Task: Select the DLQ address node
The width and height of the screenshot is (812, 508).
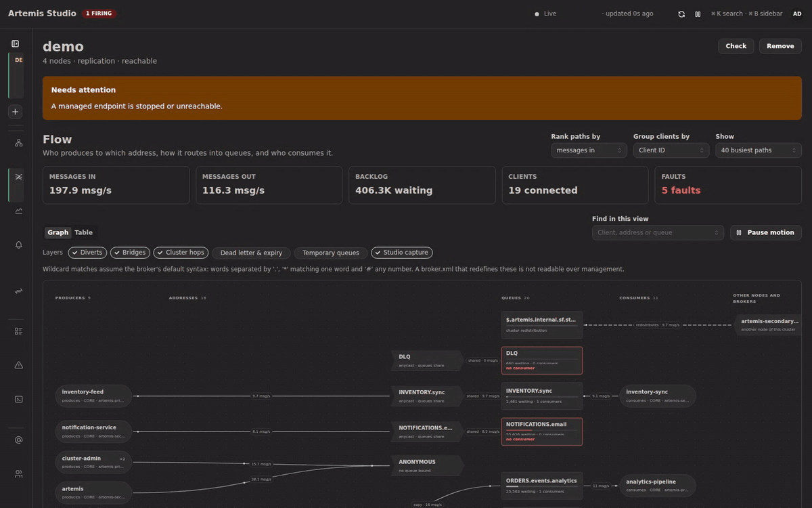Action: 428,360
